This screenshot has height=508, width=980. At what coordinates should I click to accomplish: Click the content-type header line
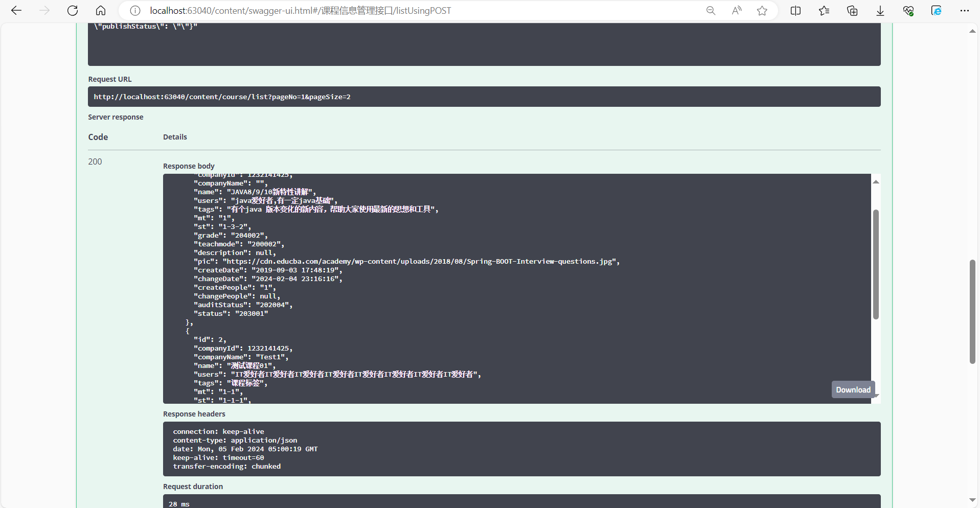(x=235, y=440)
